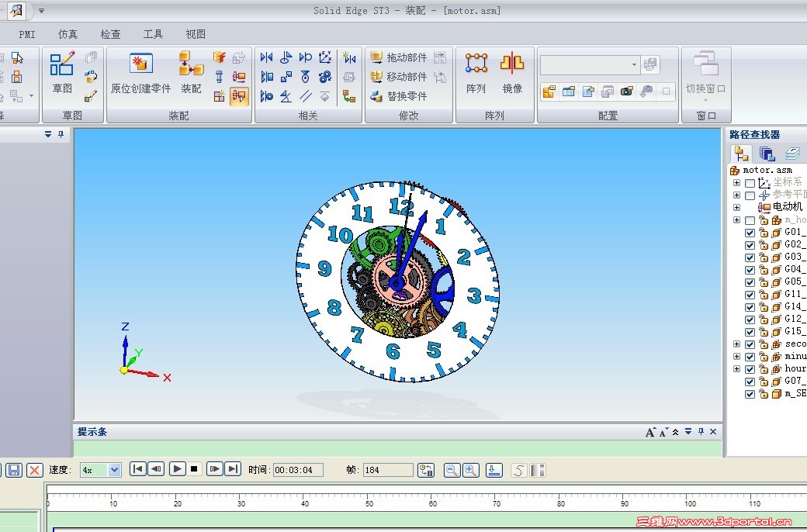This screenshot has height=532, width=807.
Task: Expand the 坐标系 tree node
Action: (x=736, y=183)
